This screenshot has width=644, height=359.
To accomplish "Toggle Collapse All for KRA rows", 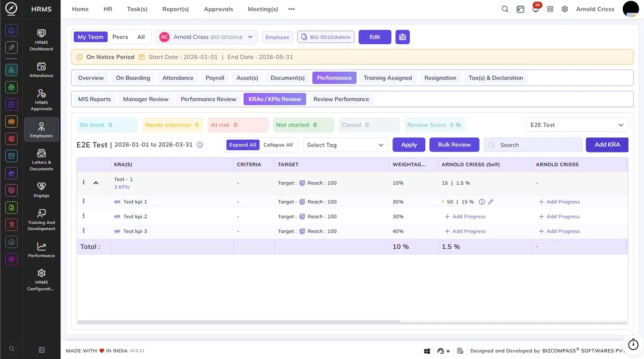I will pos(278,145).
